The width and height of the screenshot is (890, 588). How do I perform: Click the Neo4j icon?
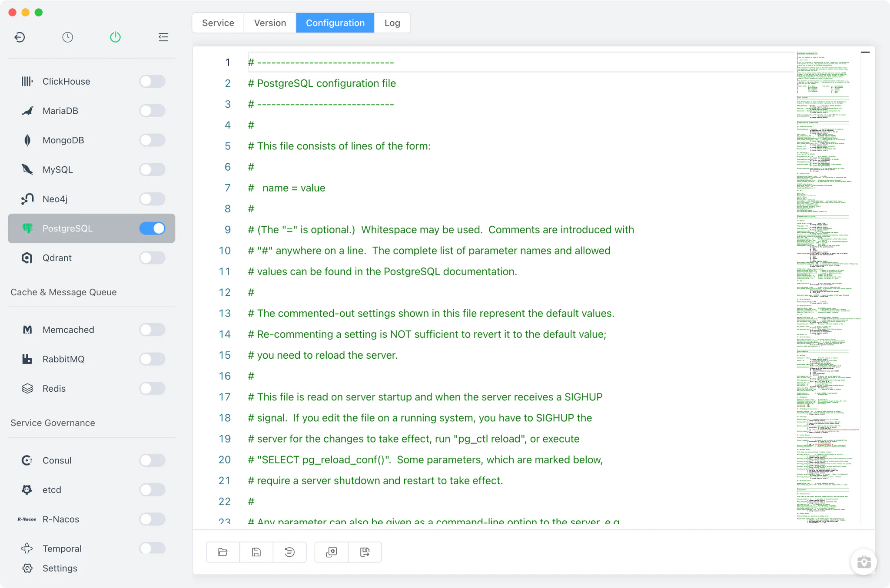click(x=27, y=199)
